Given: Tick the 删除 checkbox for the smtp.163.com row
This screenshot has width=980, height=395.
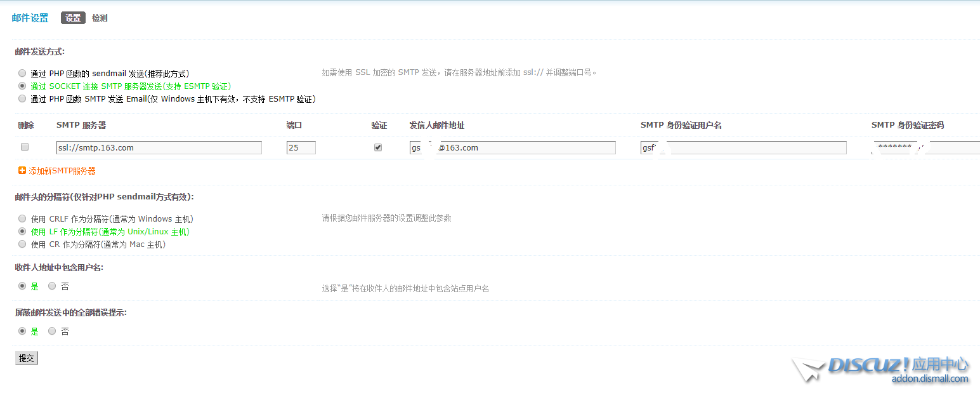Looking at the screenshot, I should coord(25,147).
